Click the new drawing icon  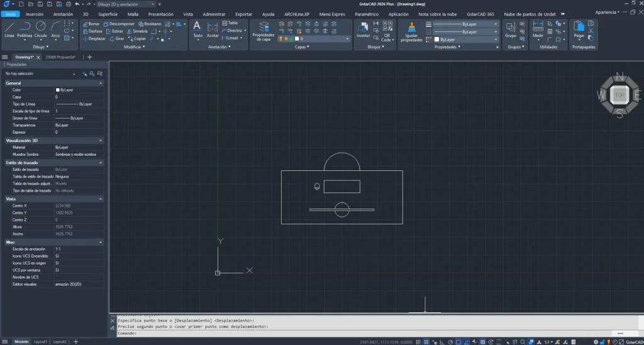(x=21, y=4)
